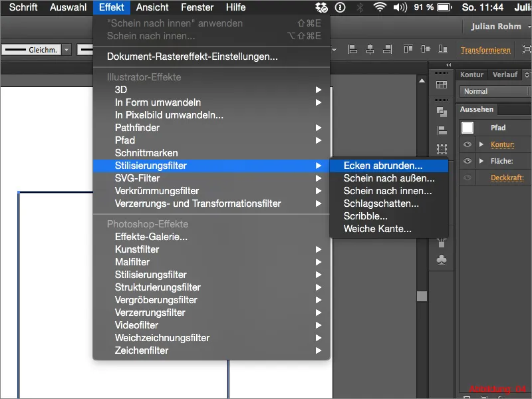Click horizontal align center icon
Viewport: 532px width, 399px height.
tap(370, 49)
